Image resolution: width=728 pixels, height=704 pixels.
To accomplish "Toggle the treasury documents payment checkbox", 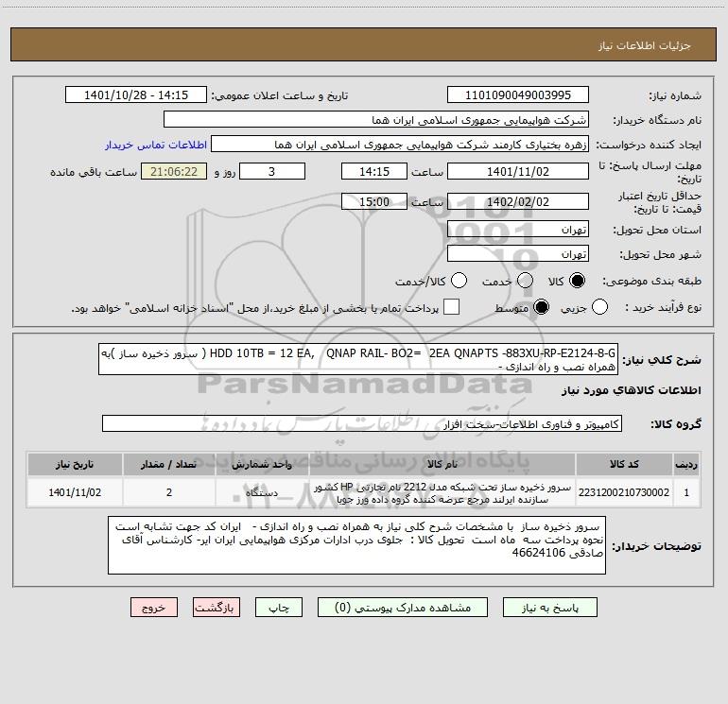I will coord(452,308).
